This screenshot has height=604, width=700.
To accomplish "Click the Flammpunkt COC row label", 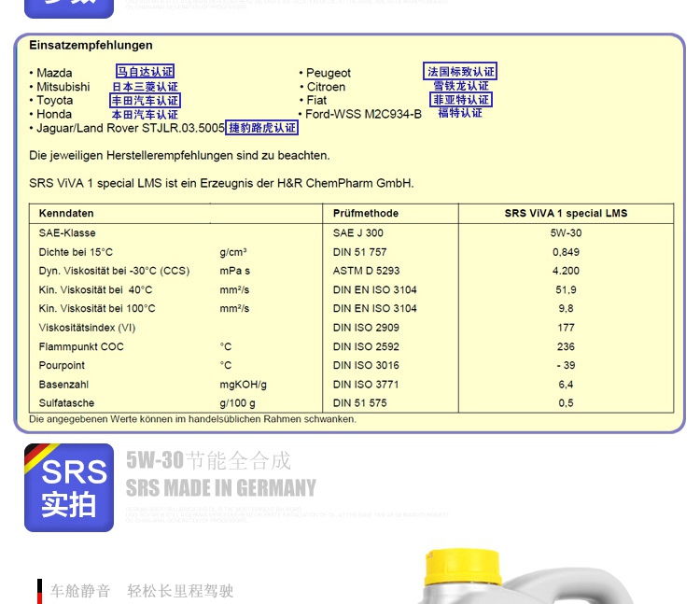I will pyautogui.click(x=81, y=346).
